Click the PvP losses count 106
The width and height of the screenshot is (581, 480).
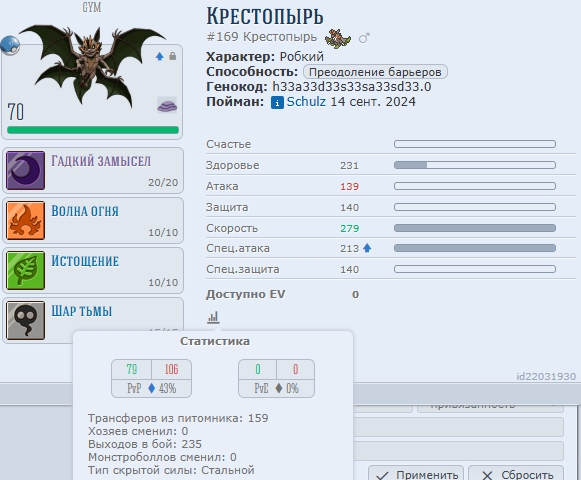pos(171,369)
